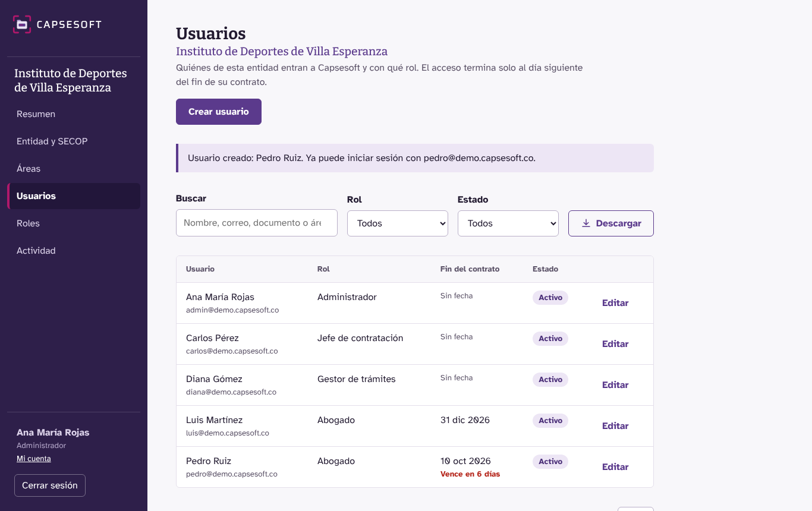This screenshot has height=511, width=812.
Task: Open the Actividad sidebar item
Action: [74, 251]
